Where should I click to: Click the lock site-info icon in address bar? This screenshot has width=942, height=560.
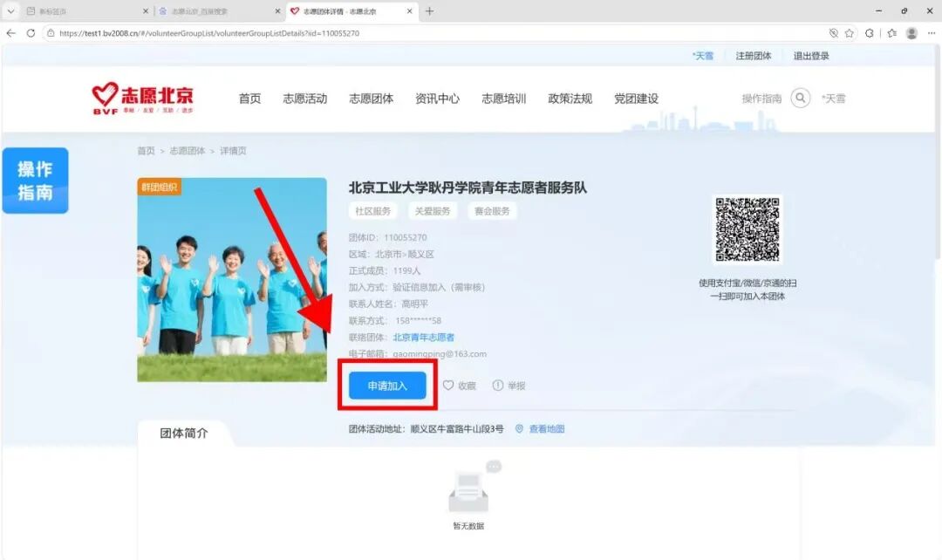51,33
